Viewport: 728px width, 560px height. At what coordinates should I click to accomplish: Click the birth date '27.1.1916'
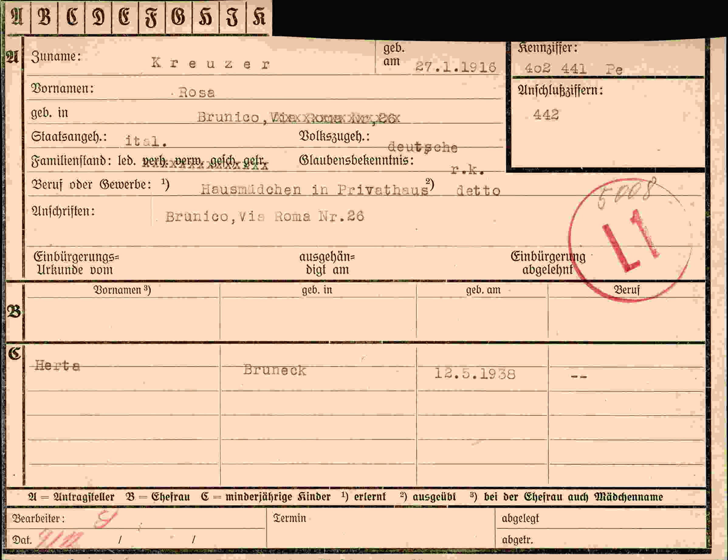(456, 67)
